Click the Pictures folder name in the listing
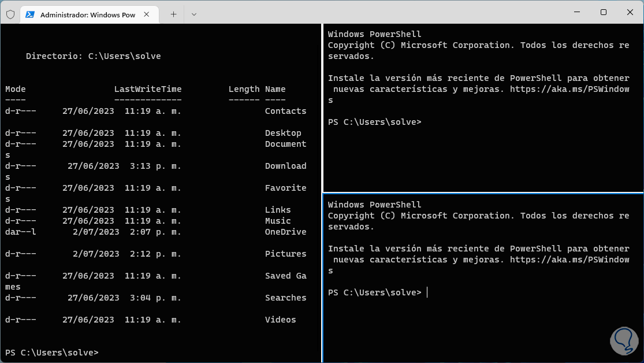The width and height of the screenshot is (644, 363). click(285, 254)
